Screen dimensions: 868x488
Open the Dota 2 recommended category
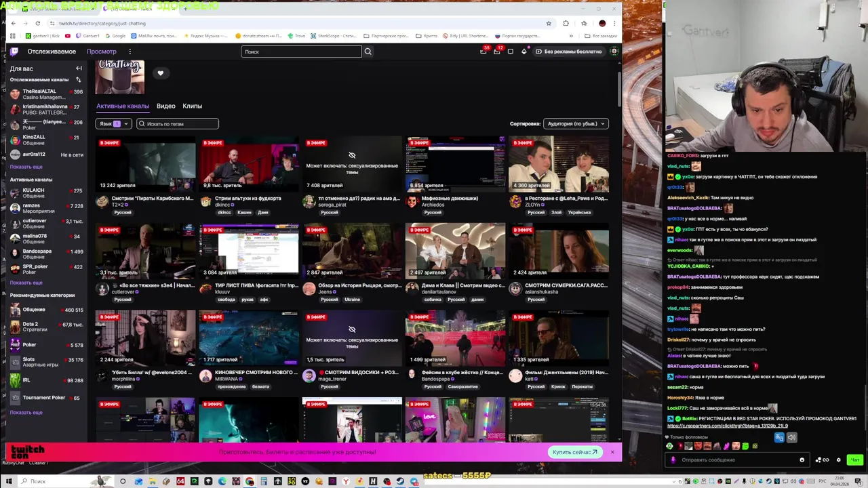pyautogui.click(x=46, y=327)
